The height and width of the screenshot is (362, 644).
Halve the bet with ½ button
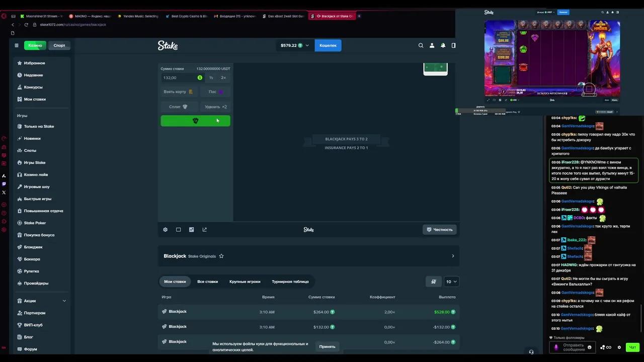[x=211, y=78]
